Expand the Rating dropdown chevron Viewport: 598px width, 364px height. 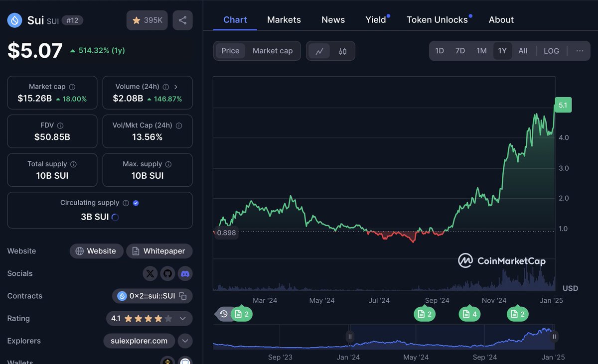tap(182, 319)
